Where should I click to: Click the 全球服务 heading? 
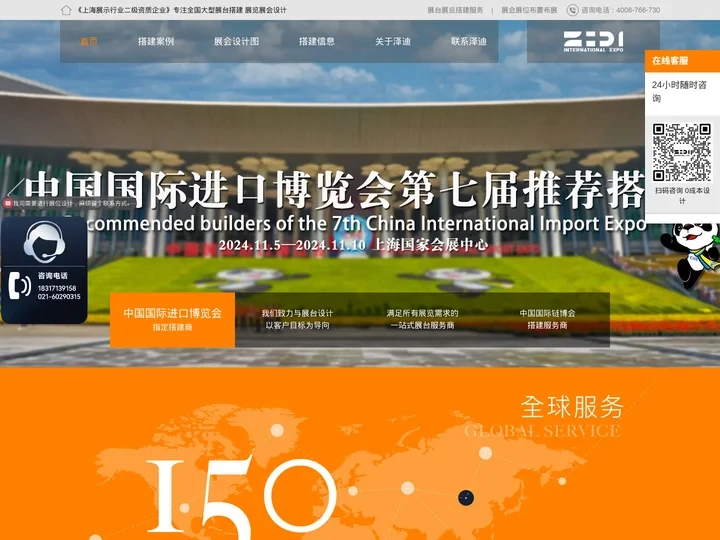(x=572, y=407)
